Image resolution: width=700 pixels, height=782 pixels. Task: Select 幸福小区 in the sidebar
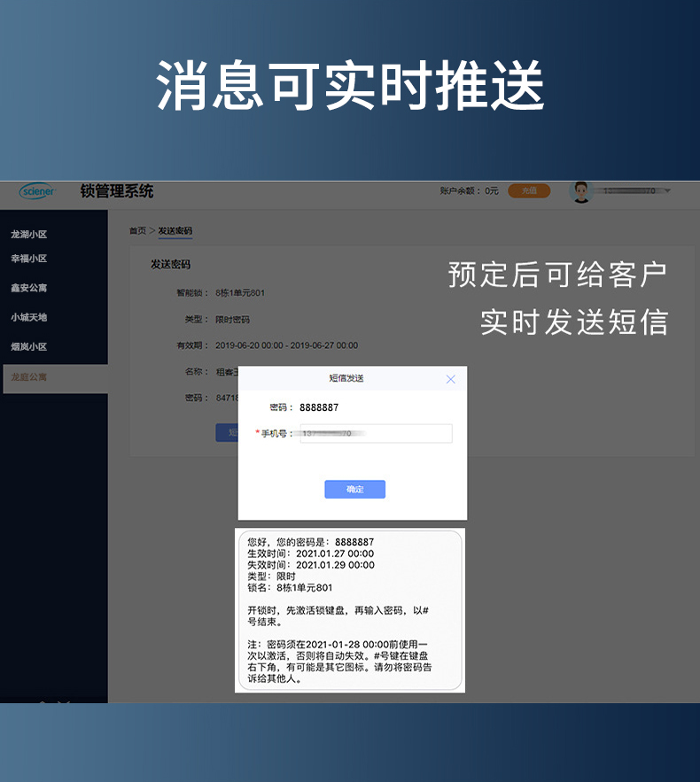tap(29, 259)
